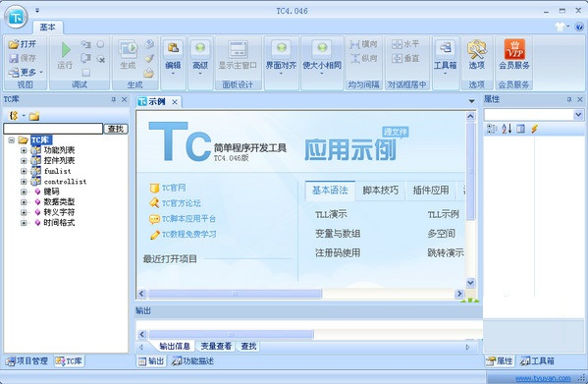Open the TC官方论坛 link
Viewport: 588px width, 384px height.
click(182, 203)
